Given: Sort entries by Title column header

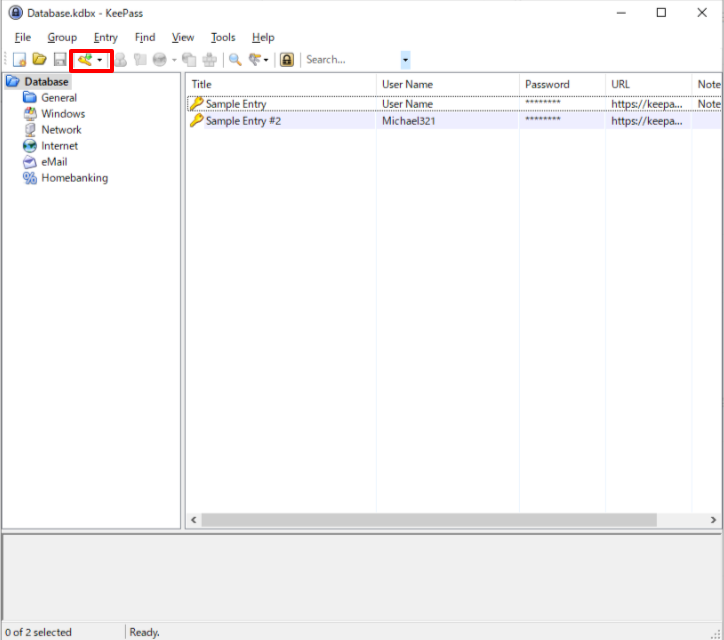Looking at the screenshot, I should tap(280, 84).
